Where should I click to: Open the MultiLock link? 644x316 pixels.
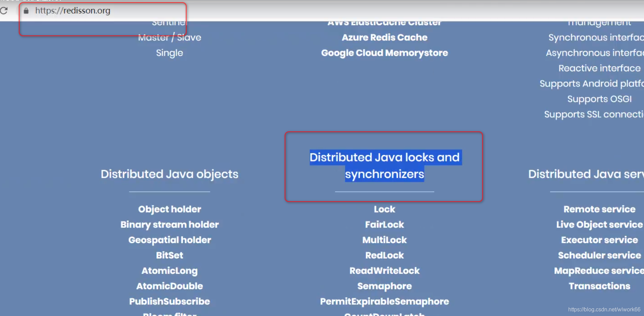click(x=384, y=240)
